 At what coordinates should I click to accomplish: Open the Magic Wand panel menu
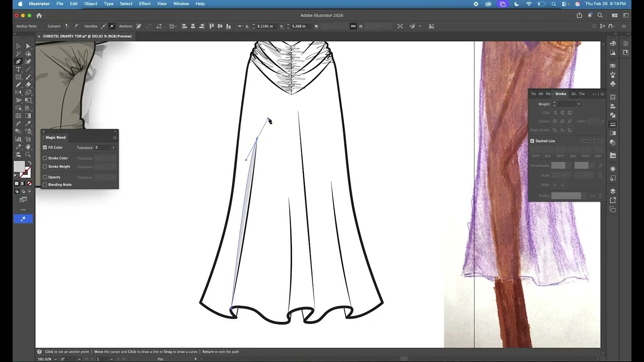point(115,137)
